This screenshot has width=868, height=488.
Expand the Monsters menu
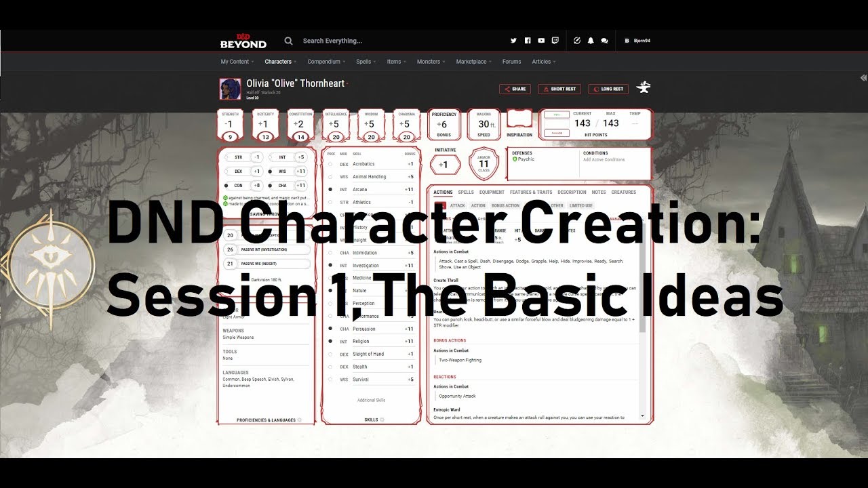pyautogui.click(x=431, y=62)
